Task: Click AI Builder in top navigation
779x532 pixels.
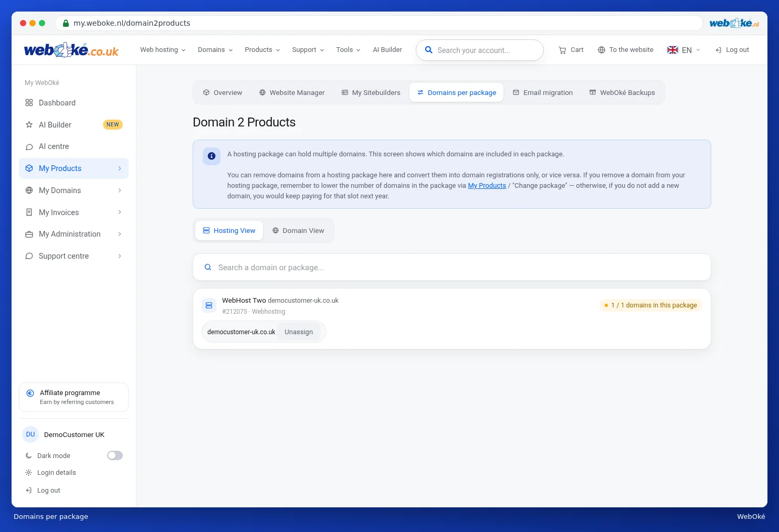Action: click(x=387, y=50)
